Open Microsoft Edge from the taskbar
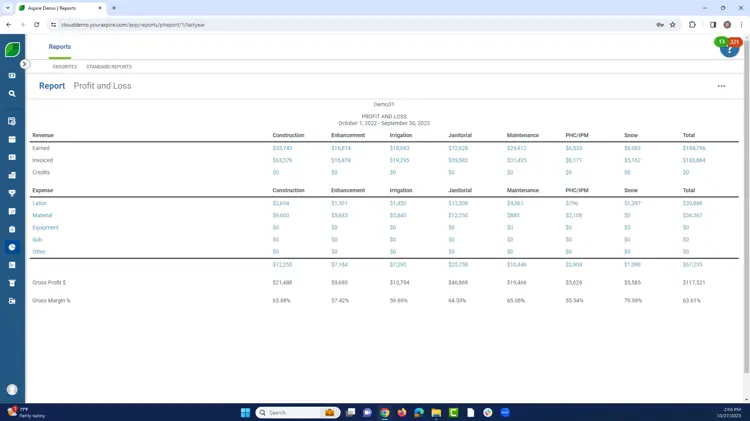 tap(419, 412)
